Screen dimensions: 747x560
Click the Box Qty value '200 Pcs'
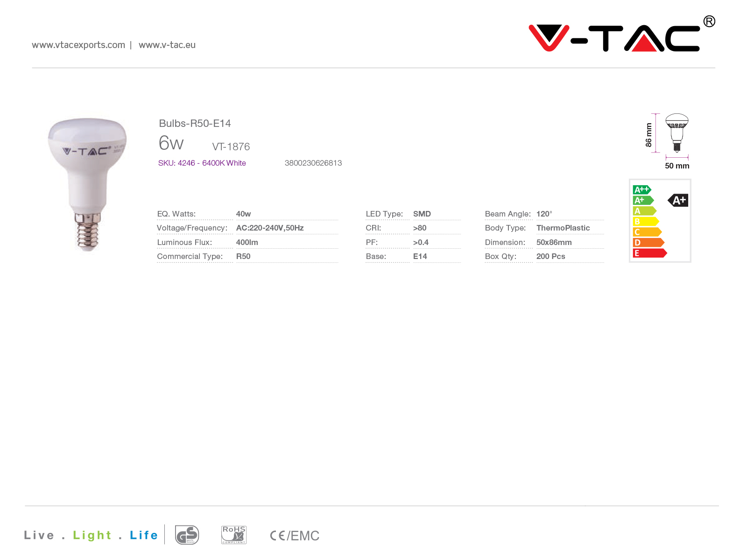pos(551,256)
